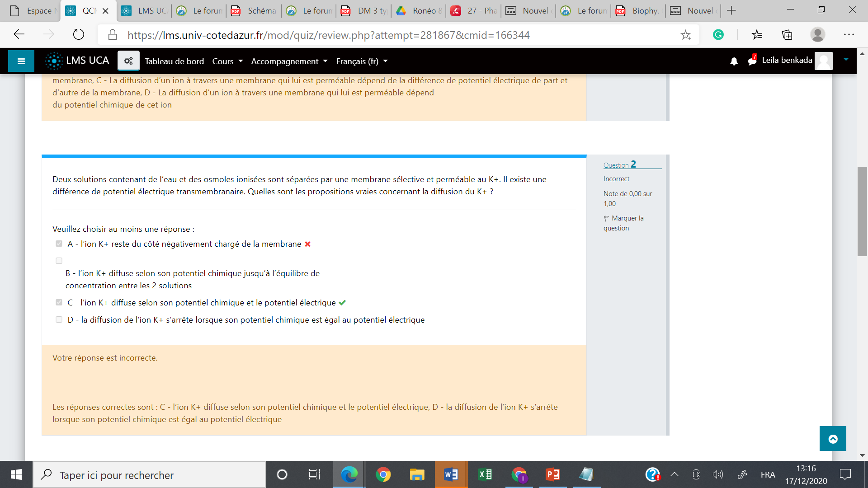Click the Grammarly extension icon
Screen dimensions: 868x488
tap(718, 35)
